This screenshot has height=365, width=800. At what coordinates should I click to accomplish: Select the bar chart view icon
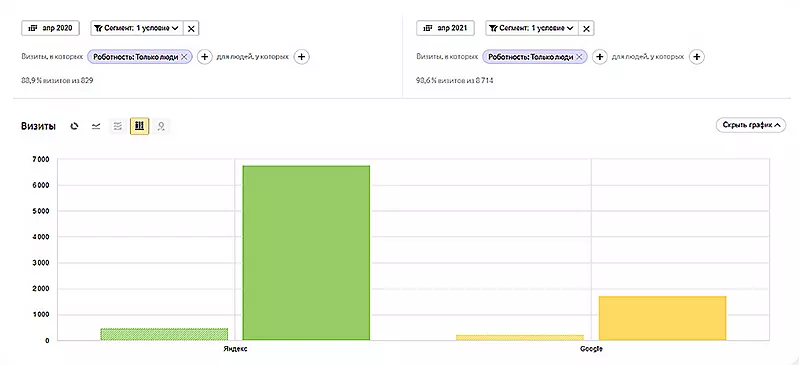[x=139, y=126]
